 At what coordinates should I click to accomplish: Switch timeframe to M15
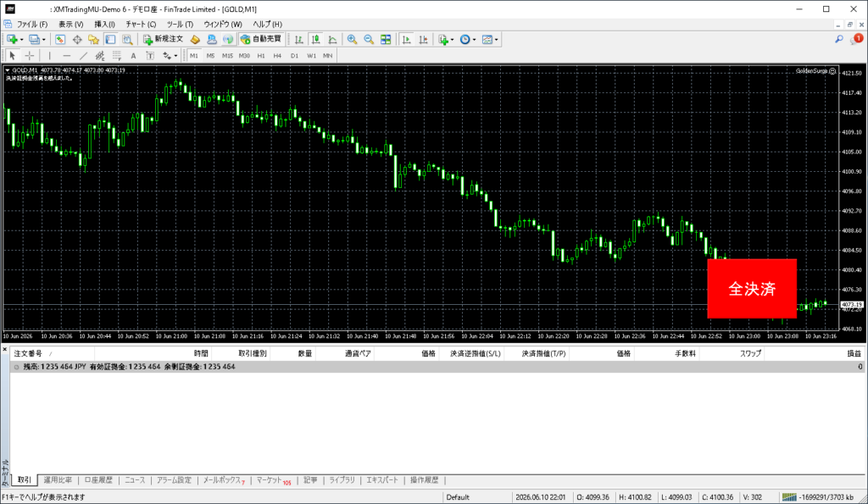[x=227, y=55]
